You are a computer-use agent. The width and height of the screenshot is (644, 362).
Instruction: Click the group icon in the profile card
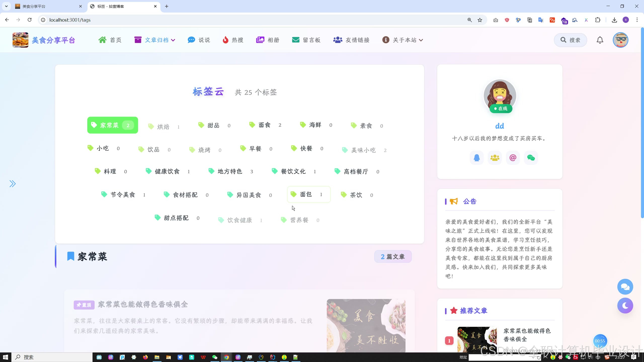click(x=495, y=158)
